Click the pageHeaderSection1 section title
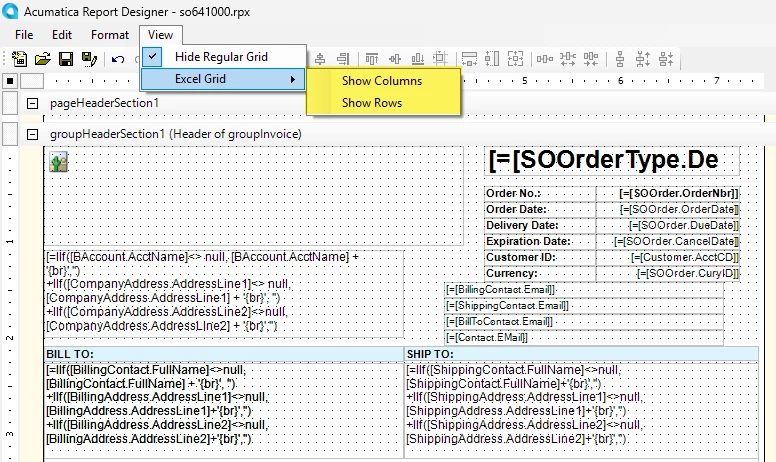Image resolution: width=776 pixels, height=462 pixels. click(x=104, y=103)
